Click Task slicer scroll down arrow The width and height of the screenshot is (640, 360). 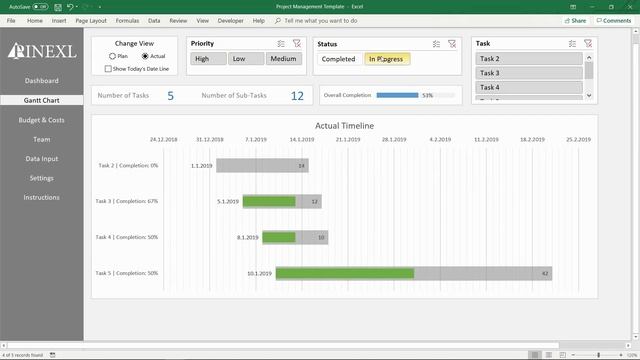589,96
